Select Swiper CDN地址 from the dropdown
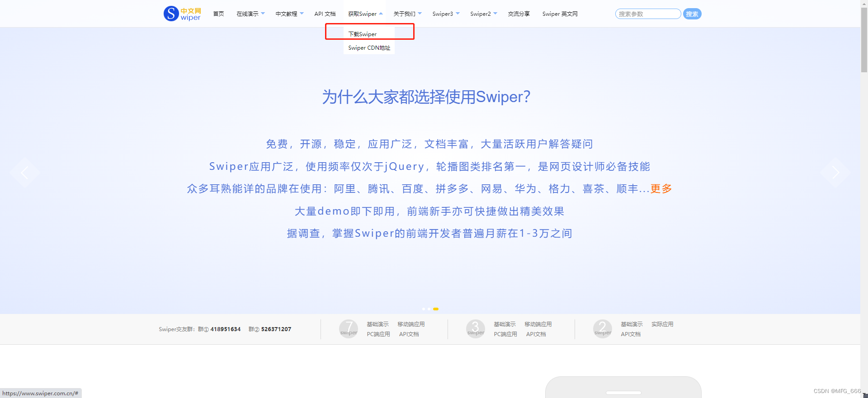This screenshot has width=868, height=398. [x=369, y=47]
